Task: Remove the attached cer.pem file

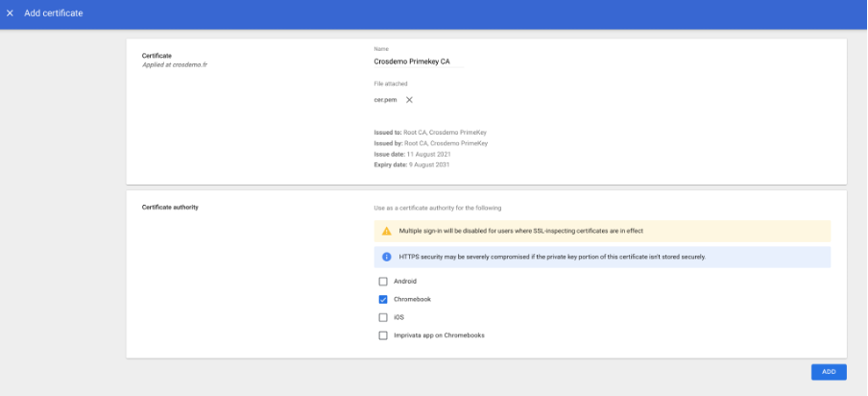Action: pos(409,100)
